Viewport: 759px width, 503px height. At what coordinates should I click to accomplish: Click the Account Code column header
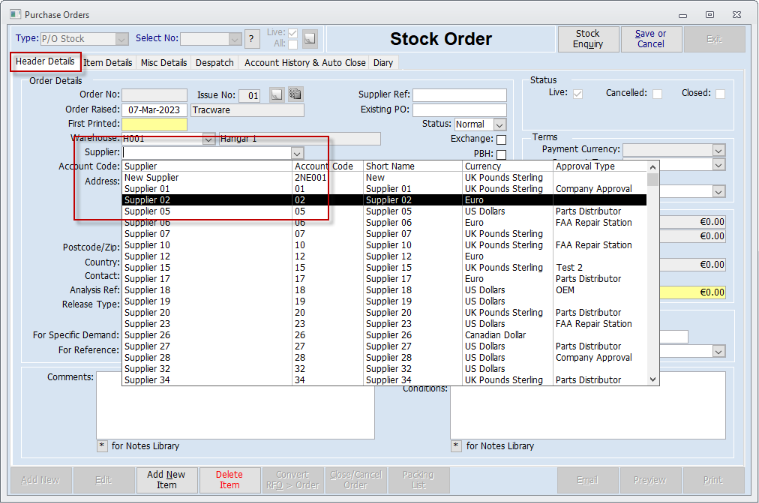(x=328, y=166)
